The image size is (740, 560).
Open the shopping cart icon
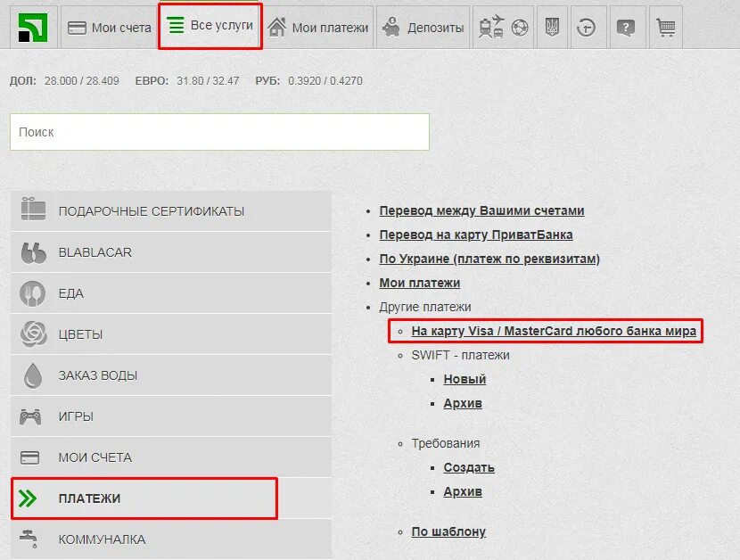click(665, 28)
